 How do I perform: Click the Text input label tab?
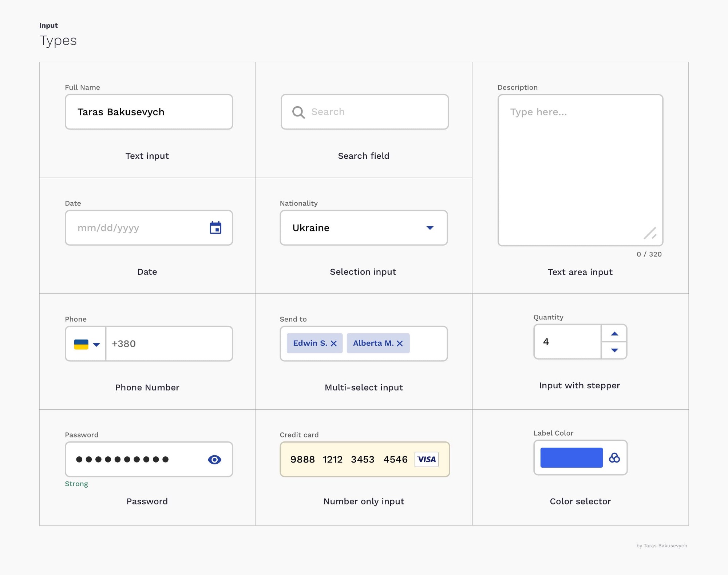tap(147, 155)
